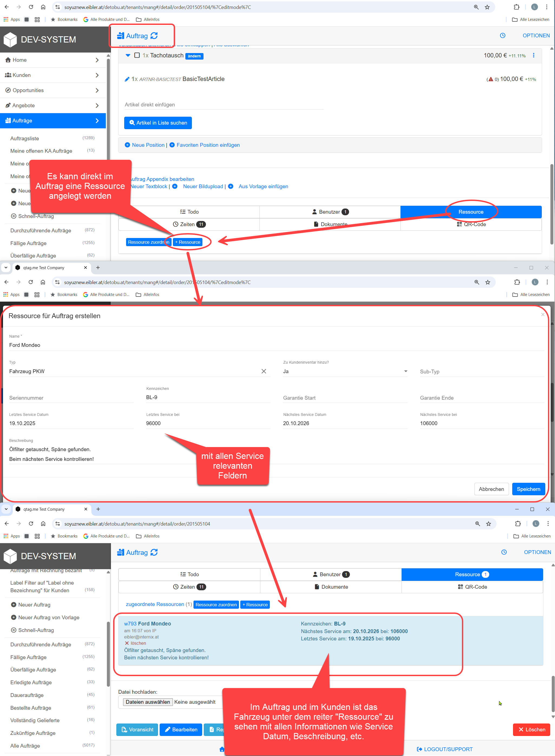Click pencil edit icon for BasicTestArticle

(x=127, y=79)
